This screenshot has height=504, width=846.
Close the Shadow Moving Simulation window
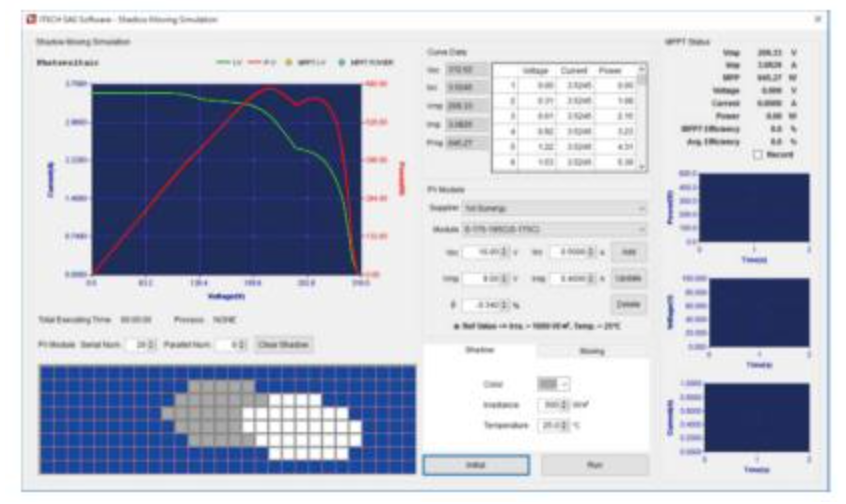click(x=816, y=20)
